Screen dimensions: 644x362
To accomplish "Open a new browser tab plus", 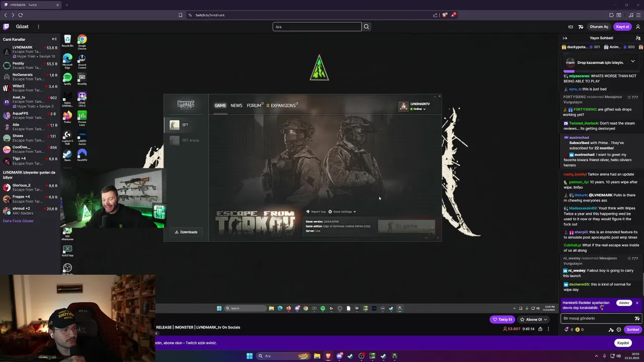I will [66, 5].
